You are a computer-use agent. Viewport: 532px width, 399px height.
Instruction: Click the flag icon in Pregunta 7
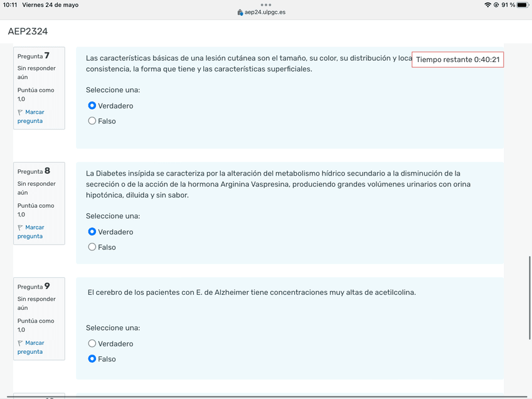tap(20, 112)
